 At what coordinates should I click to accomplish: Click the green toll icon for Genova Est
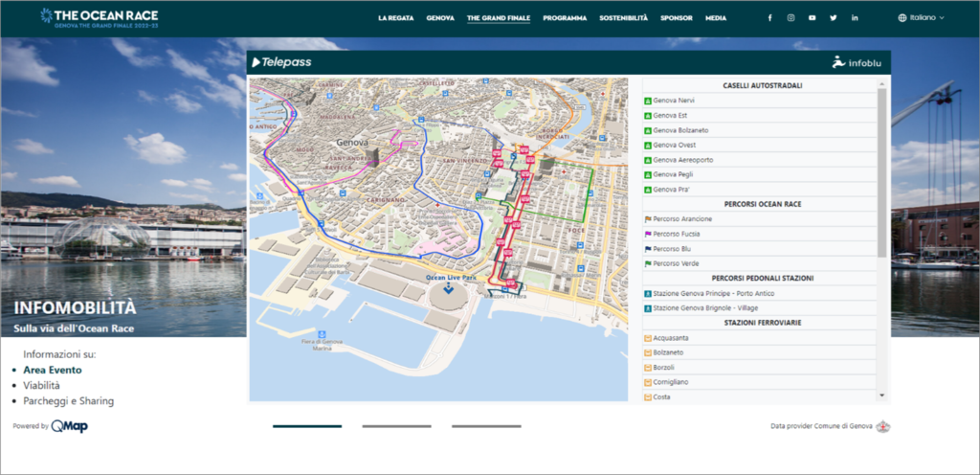pyautogui.click(x=648, y=116)
